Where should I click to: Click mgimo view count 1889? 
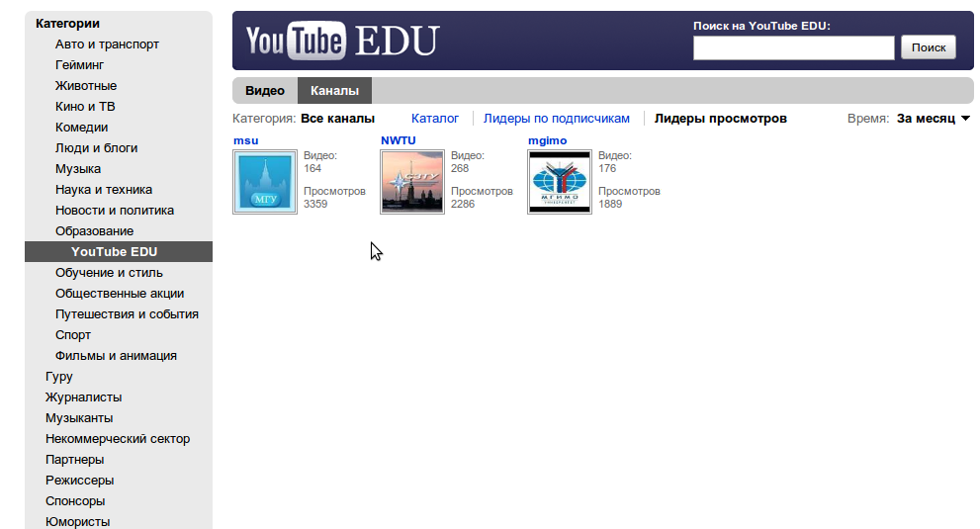tap(610, 204)
